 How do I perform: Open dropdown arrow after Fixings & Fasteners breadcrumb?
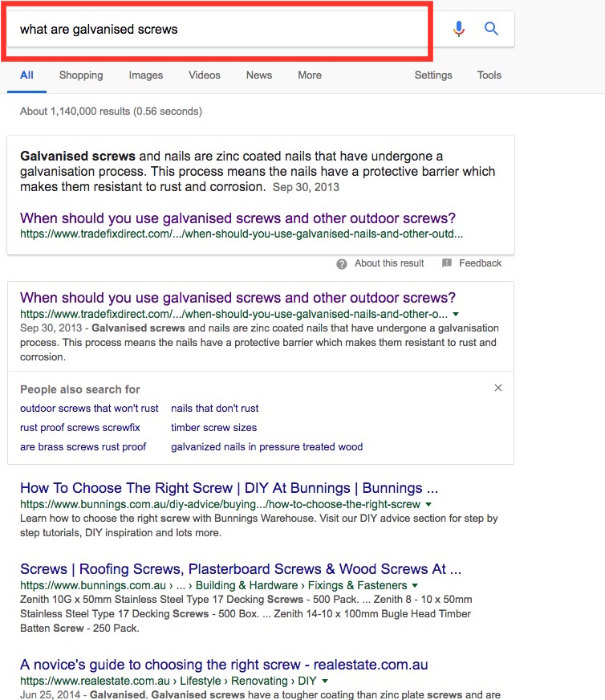pos(415,586)
